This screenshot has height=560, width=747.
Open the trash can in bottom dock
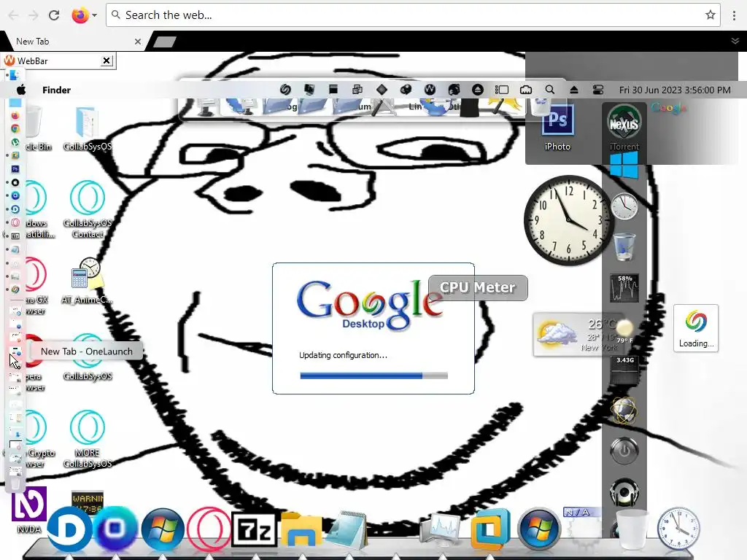tap(632, 529)
